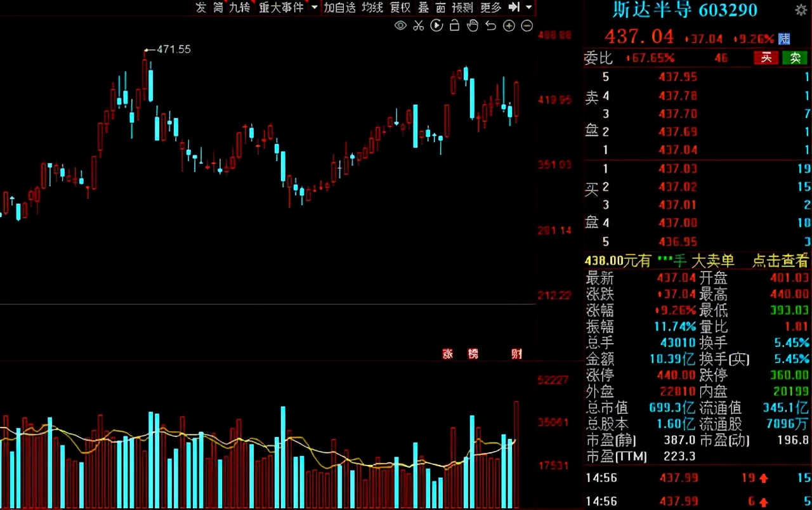Image resolution: width=812 pixels, height=510 pixels.
Task: Toggle the padlock lock icon
Action: pos(454,25)
